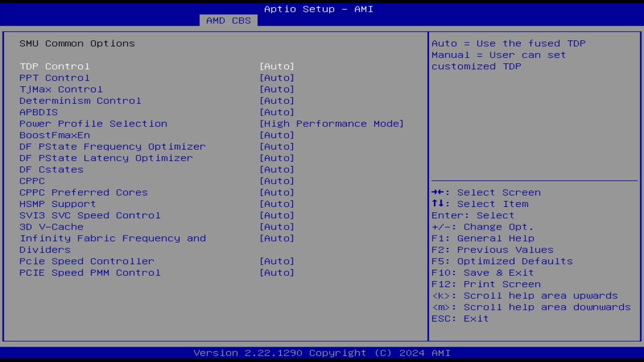
Task: Open CPPC Preferred Cores value
Action: [277, 193]
